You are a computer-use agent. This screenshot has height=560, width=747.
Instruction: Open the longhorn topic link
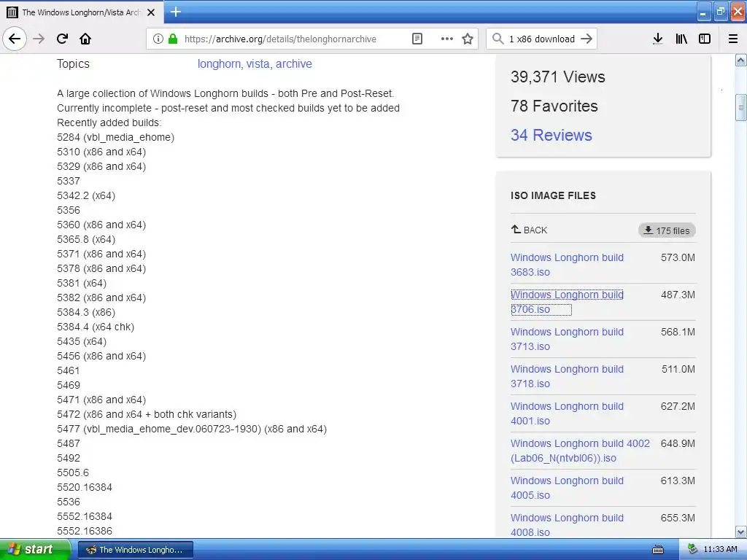coord(219,64)
